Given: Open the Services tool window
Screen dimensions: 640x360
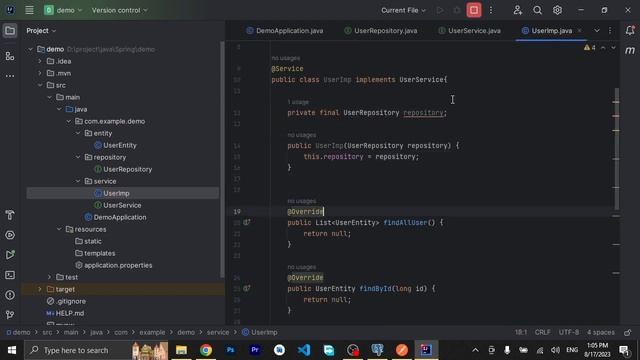Looking at the screenshot, I should point(10,235).
